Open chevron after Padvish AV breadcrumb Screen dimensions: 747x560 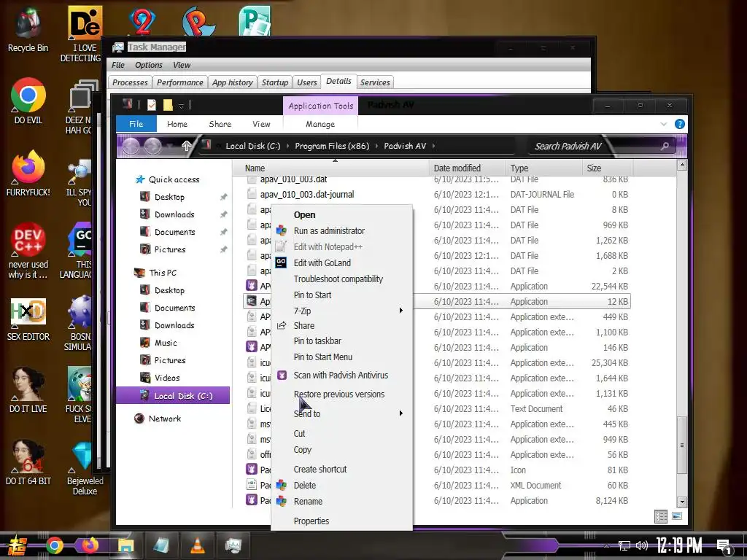click(433, 146)
